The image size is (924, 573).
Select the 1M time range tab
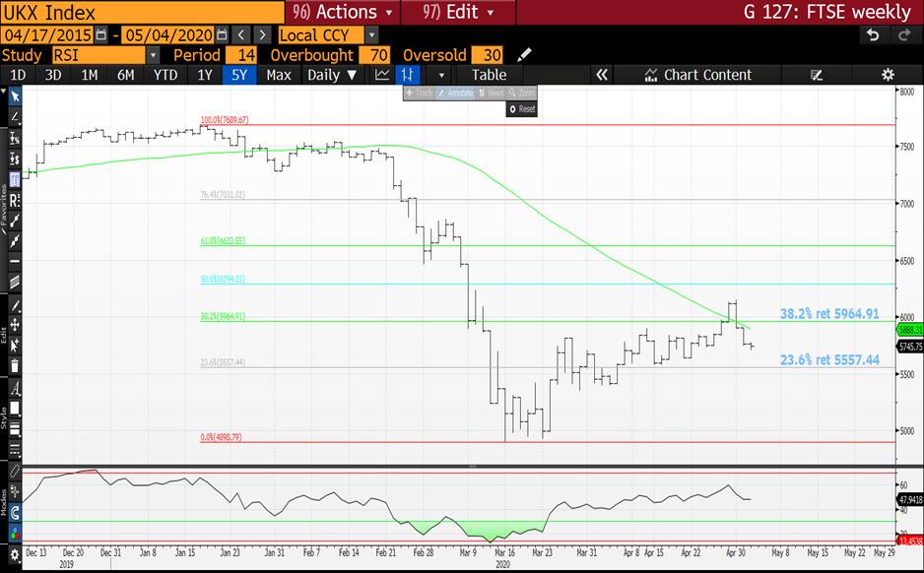click(x=89, y=75)
